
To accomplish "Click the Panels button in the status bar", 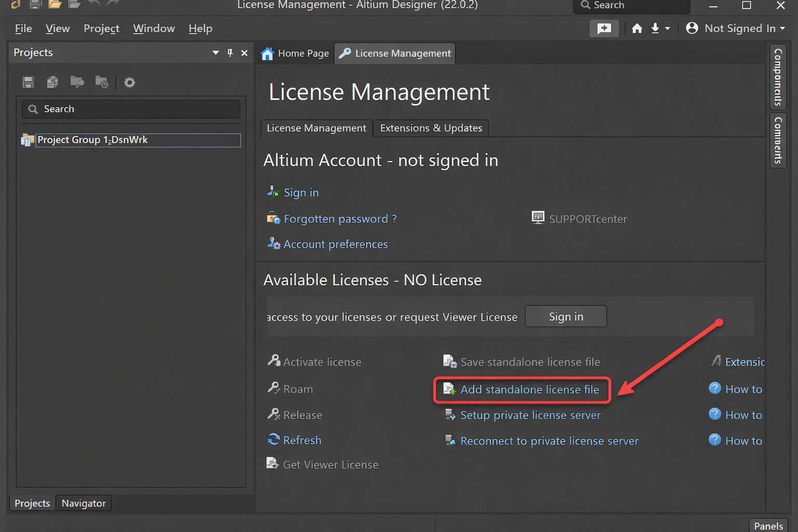I will [x=768, y=526].
